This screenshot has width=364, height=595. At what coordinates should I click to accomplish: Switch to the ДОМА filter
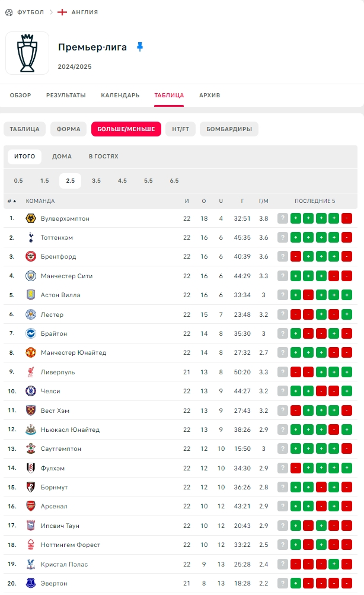pyautogui.click(x=62, y=157)
